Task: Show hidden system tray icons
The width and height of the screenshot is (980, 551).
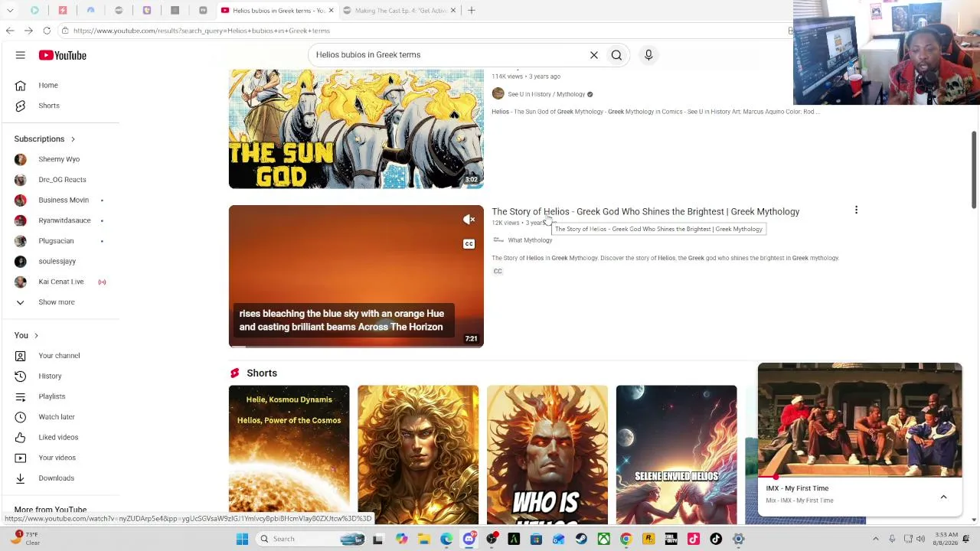Action: [x=875, y=539]
